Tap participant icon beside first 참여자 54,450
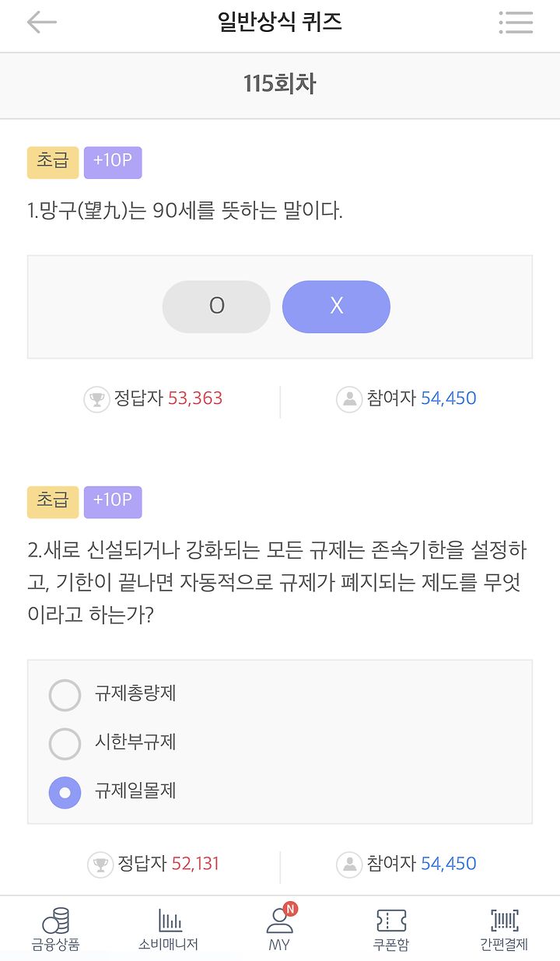 point(349,399)
